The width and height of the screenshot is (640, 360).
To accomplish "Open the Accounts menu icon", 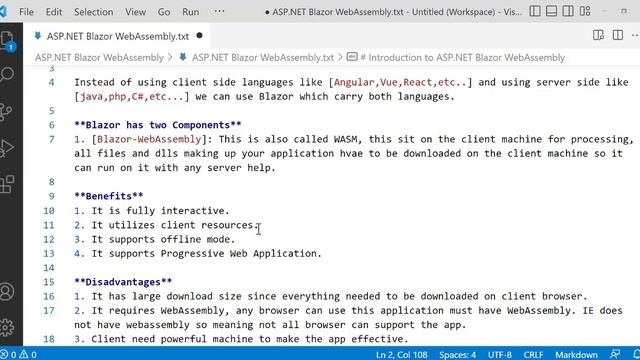I will click(x=7, y=291).
